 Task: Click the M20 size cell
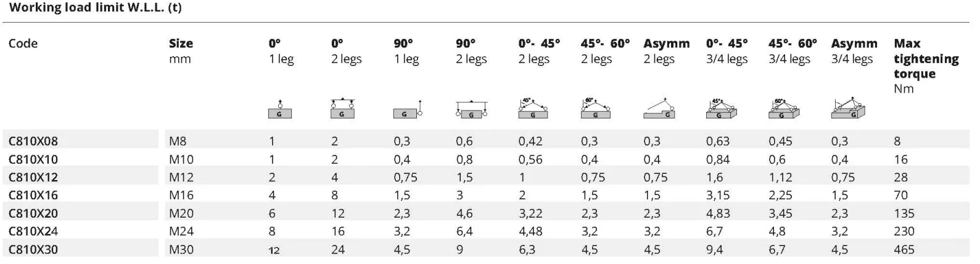tap(181, 213)
